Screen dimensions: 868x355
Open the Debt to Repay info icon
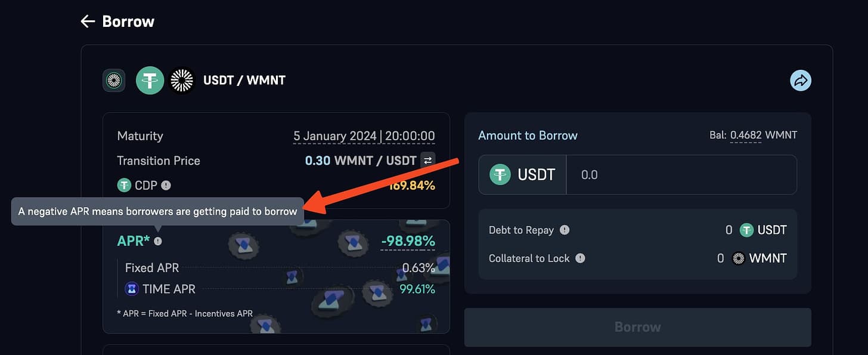pos(565,230)
